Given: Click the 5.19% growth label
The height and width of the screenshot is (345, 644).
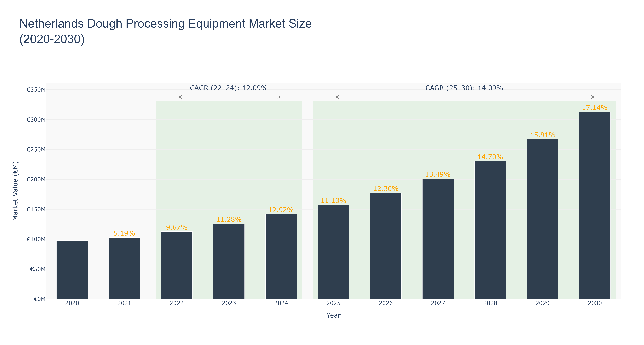Looking at the screenshot, I should 124,233.
